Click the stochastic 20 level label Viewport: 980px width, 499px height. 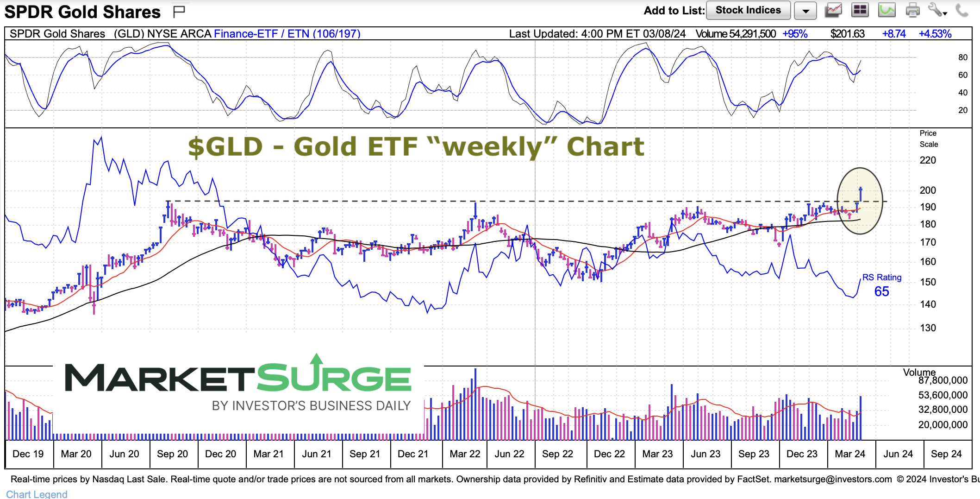pyautogui.click(x=963, y=110)
